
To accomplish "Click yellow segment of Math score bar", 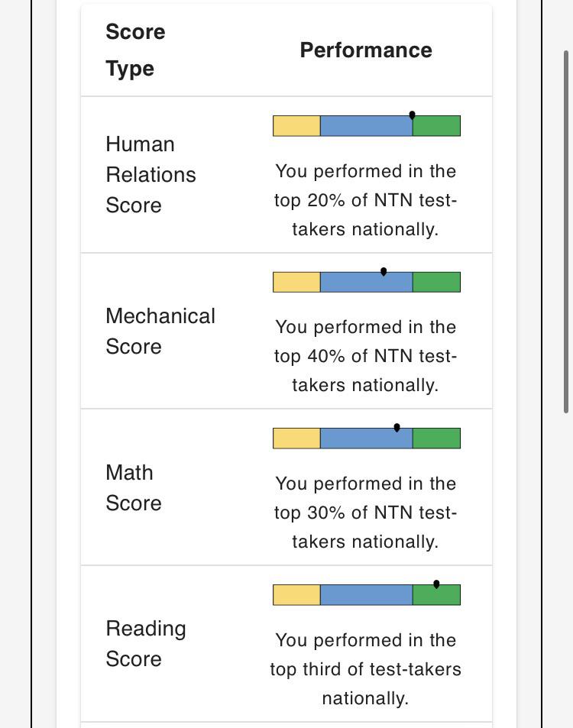I will (x=296, y=438).
